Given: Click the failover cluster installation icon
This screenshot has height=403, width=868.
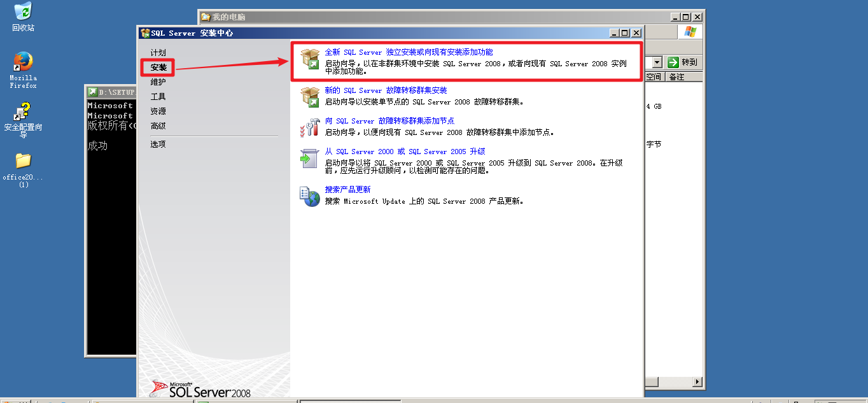Looking at the screenshot, I should (x=310, y=95).
